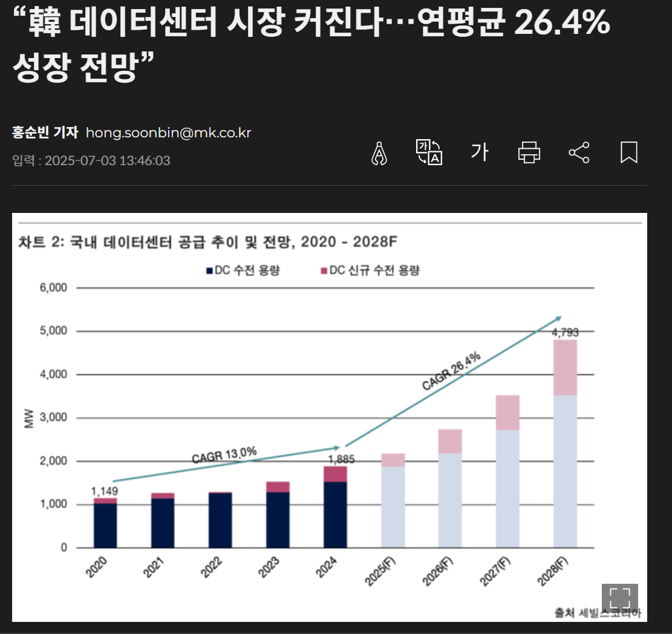Open the AI summary pen-nib icon
The height and width of the screenshot is (634, 672).
379,152
